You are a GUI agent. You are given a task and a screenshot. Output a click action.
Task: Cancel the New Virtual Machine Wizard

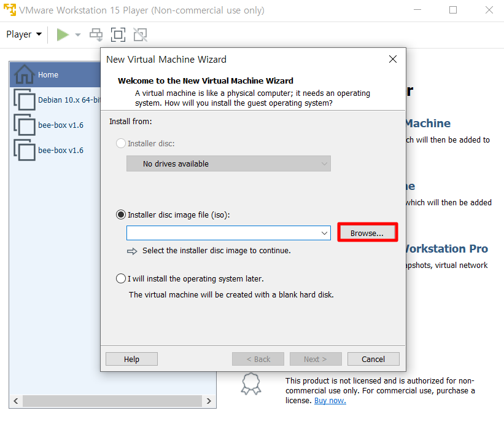coord(373,359)
